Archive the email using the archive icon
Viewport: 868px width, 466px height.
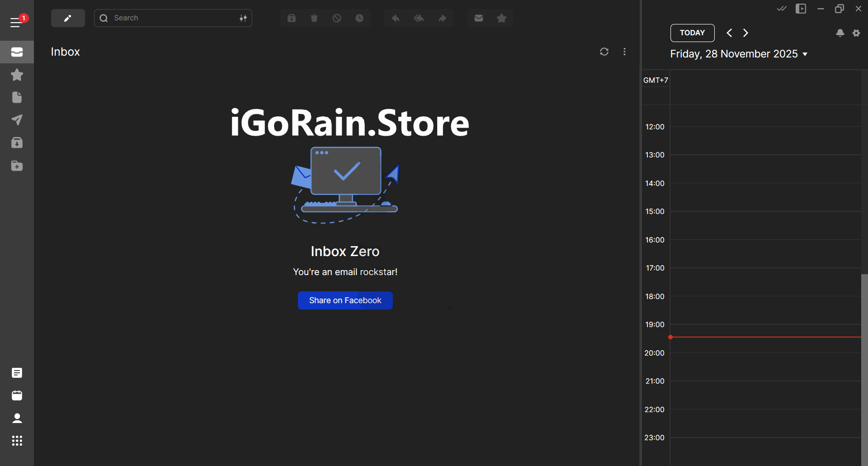292,18
